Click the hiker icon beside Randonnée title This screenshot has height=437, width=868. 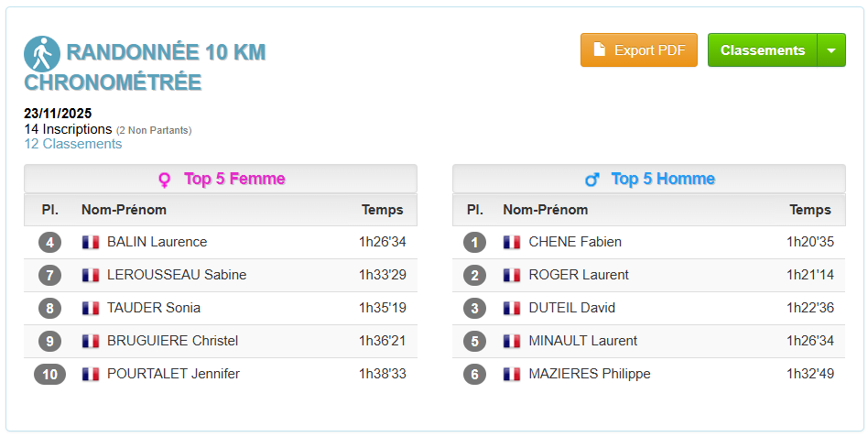tap(41, 53)
